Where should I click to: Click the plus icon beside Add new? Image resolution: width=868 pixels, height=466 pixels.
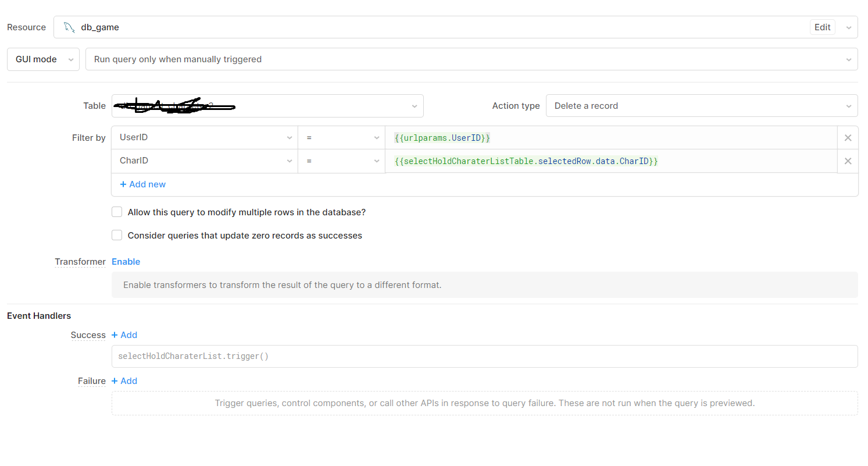(x=122, y=184)
